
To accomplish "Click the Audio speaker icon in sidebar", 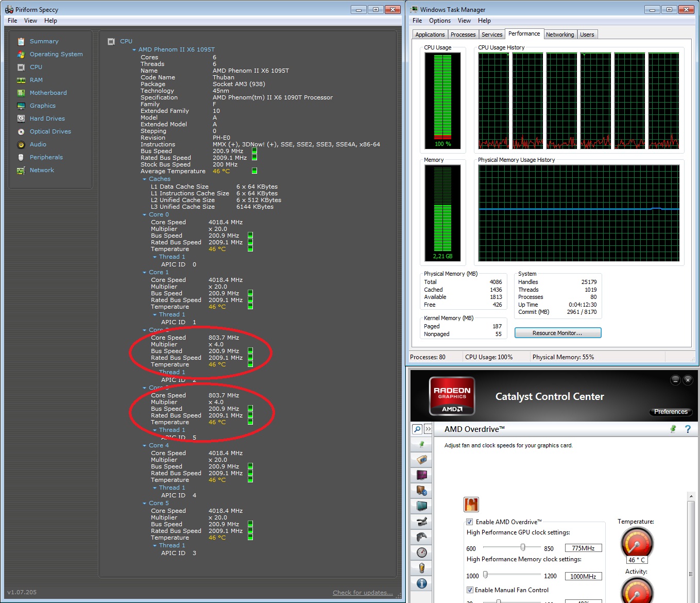I will pos(21,144).
